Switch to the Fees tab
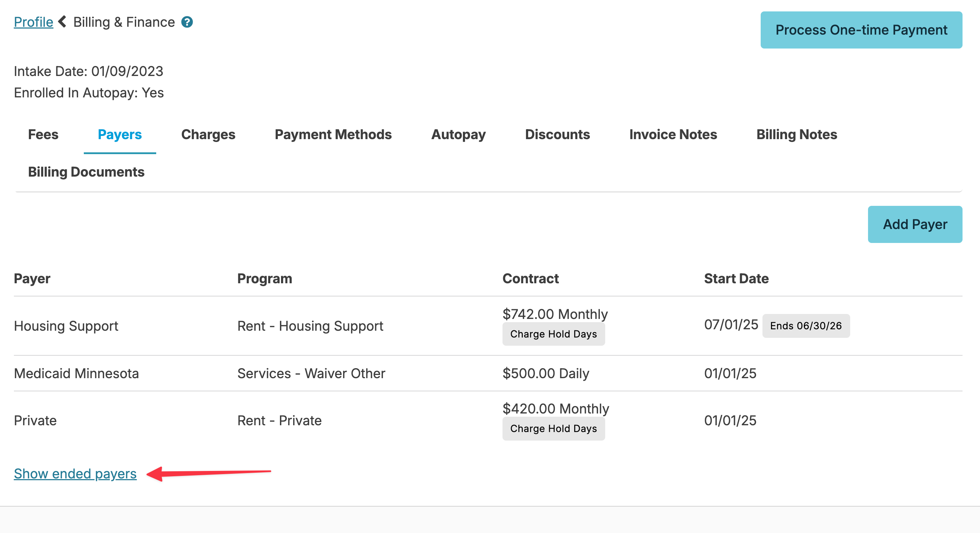This screenshot has width=980, height=533. pos(43,134)
